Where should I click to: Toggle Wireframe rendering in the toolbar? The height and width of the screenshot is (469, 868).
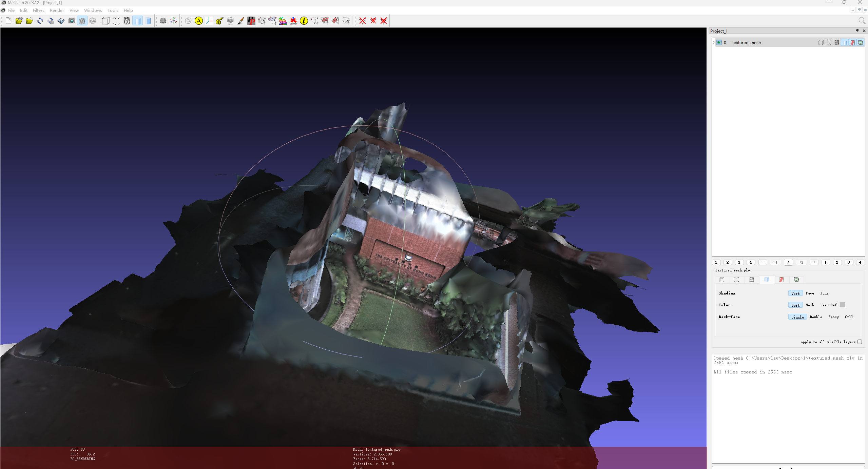click(x=127, y=21)
